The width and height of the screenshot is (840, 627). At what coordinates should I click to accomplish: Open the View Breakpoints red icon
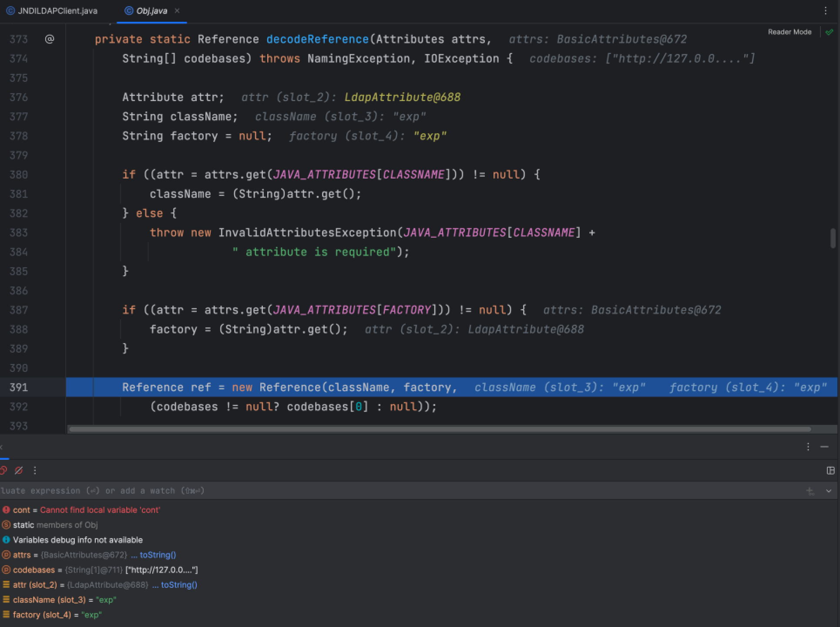pos(3,470)
